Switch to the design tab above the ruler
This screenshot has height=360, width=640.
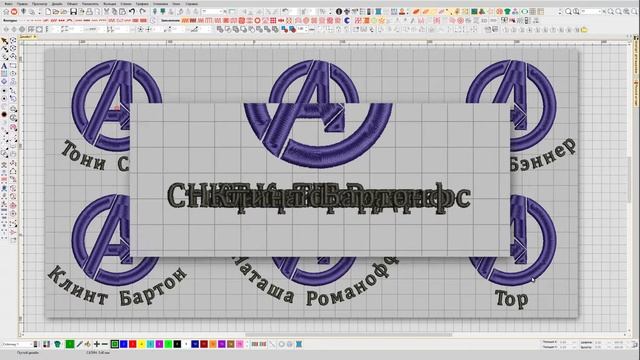[27, 37]
